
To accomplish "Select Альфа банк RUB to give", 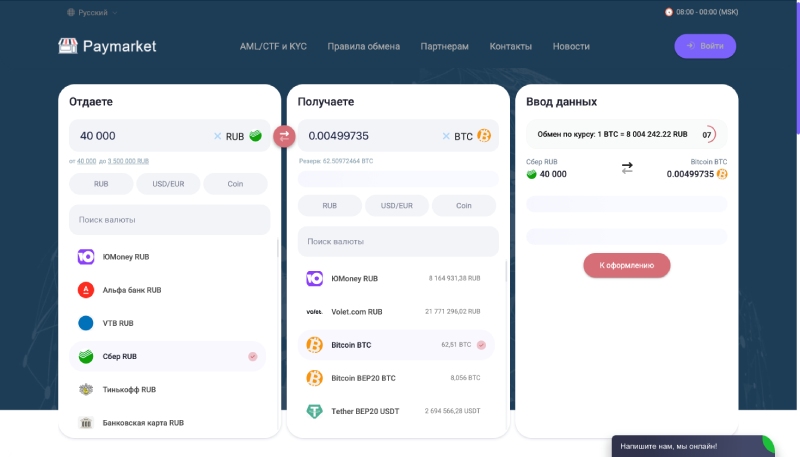I will (167, 290).
